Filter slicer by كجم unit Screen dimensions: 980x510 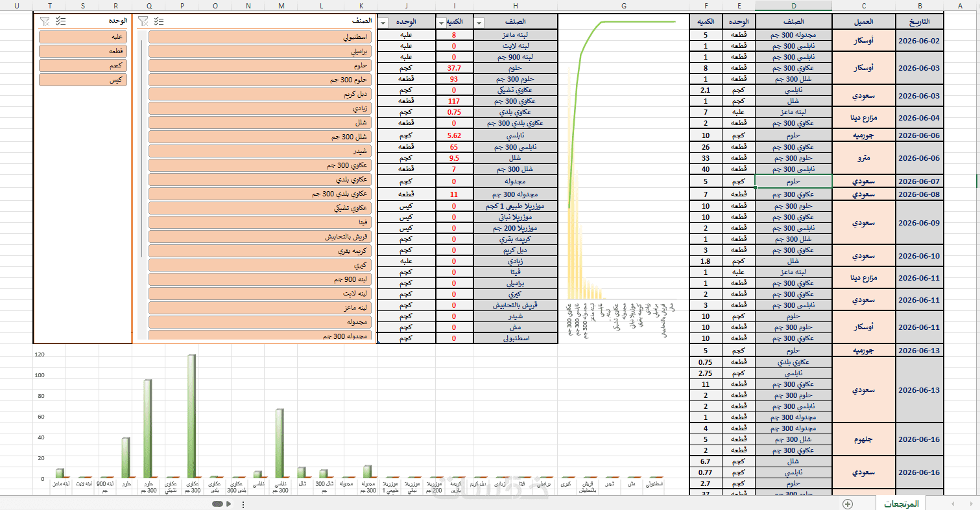click(x=83, y=65)
